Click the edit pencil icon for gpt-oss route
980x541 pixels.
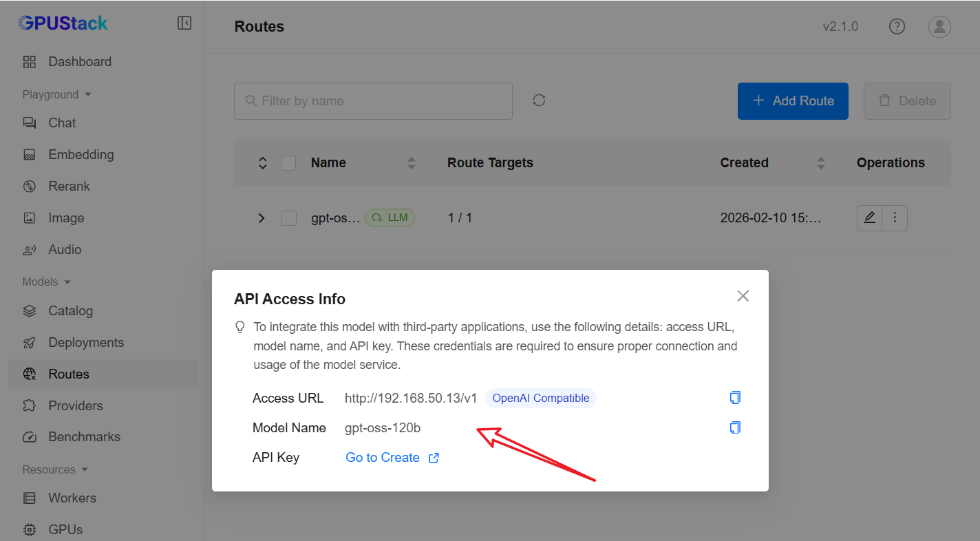click(869, 218)
